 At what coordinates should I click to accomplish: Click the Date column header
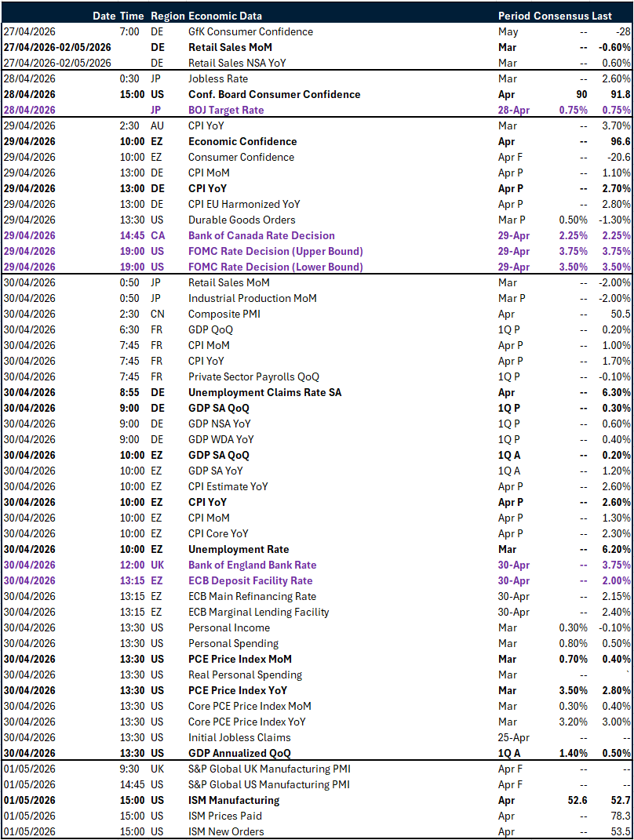104,15
